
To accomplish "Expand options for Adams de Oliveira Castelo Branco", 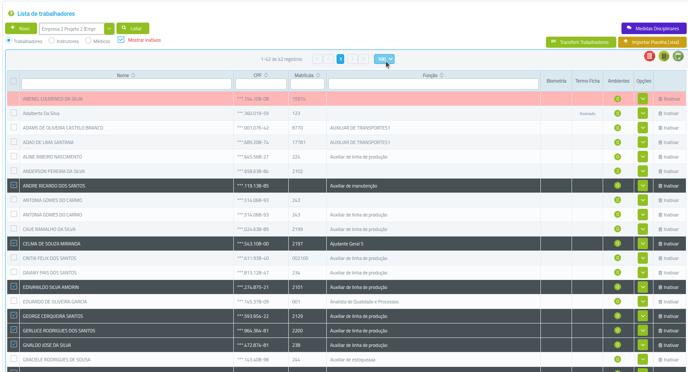I will 643,128.
